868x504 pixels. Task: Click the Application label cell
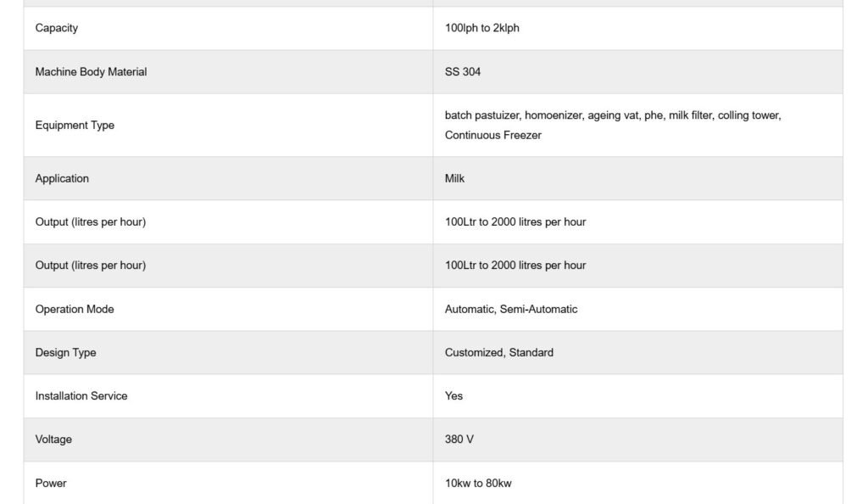(x=62, y=179)
